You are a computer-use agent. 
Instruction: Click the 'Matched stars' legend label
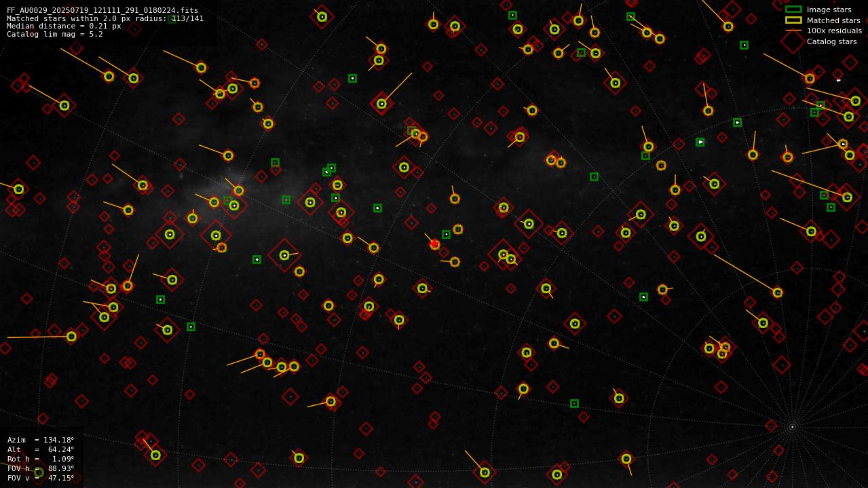point(833,20)
